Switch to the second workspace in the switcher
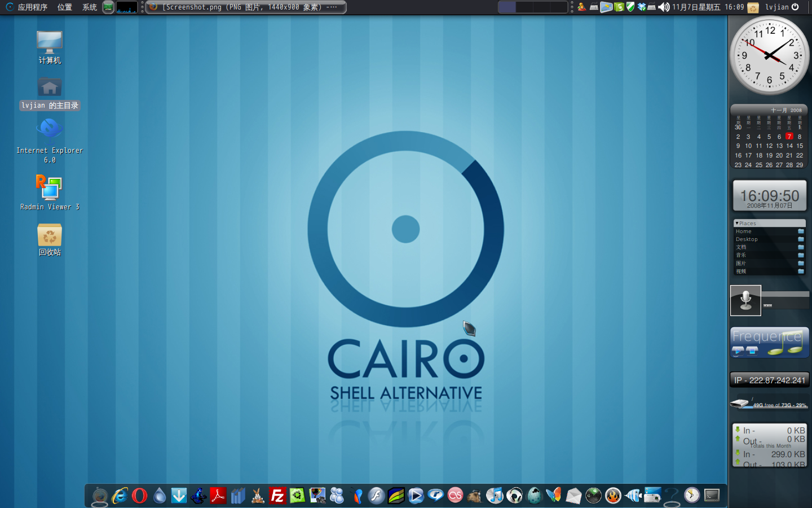The width and height of the screenshot is (812, 508). (x=524, y=7)
